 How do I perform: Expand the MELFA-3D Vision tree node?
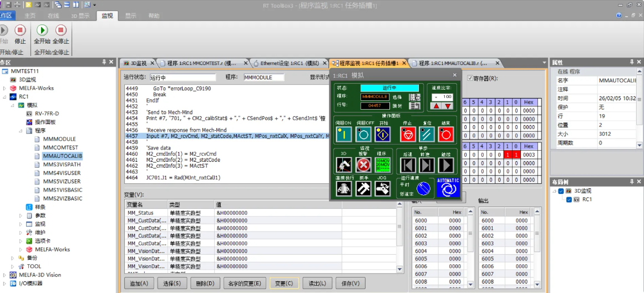5,275
